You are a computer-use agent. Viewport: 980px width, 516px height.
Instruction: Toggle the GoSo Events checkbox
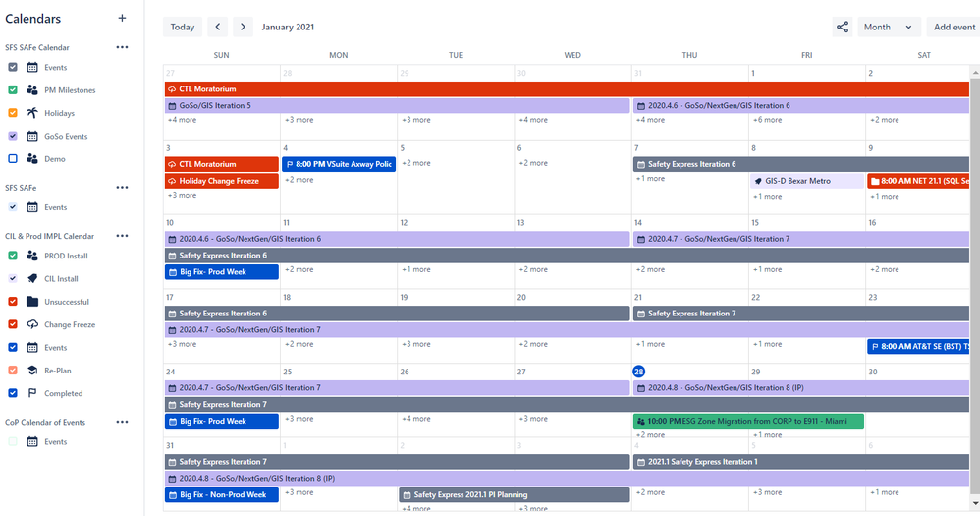pos(13,136)
